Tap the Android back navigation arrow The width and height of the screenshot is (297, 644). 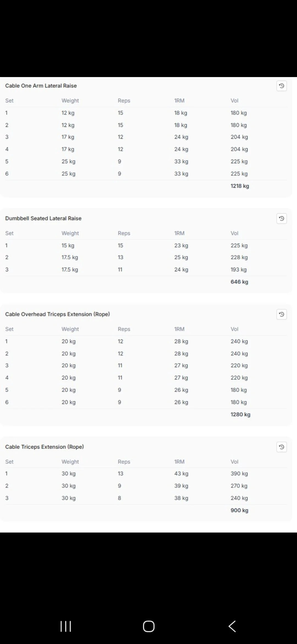(x=232, y=626)
